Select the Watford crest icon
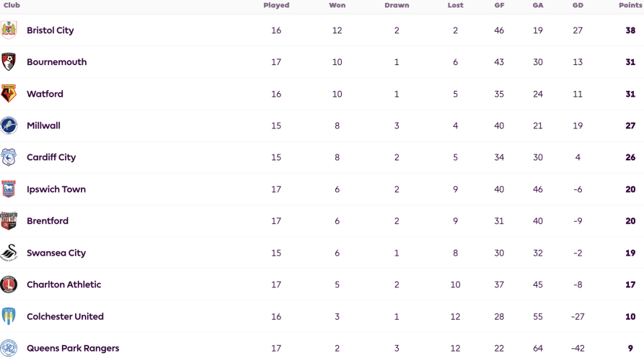Viewport: 644px width, 361px height. tap(9, 94)
